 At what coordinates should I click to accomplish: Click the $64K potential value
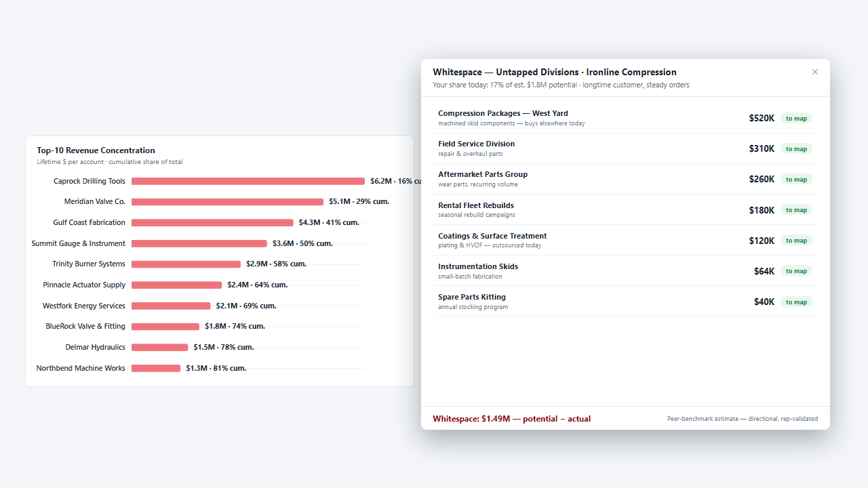click(x=764, y=271)
